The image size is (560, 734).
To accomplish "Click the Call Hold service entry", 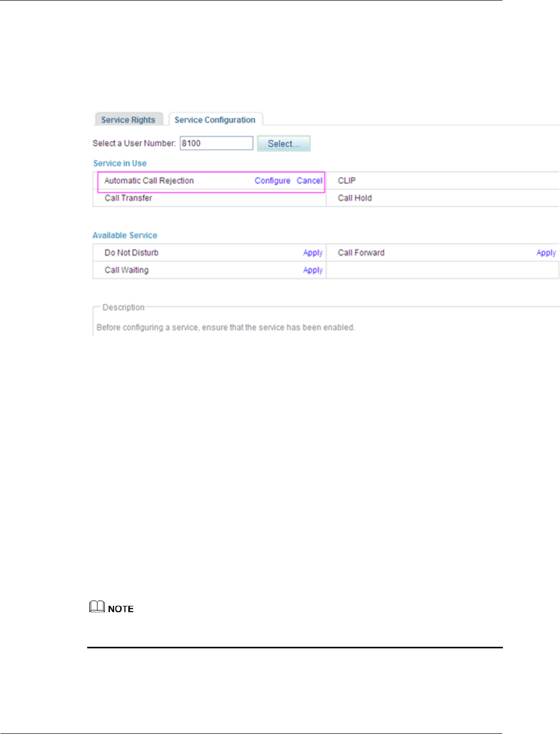I will [355, 198].
